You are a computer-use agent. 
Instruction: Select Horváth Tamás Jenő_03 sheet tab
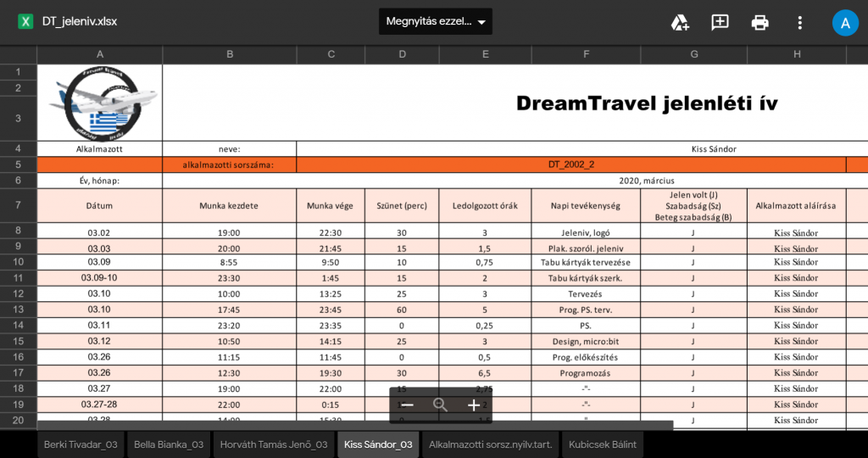273,444
